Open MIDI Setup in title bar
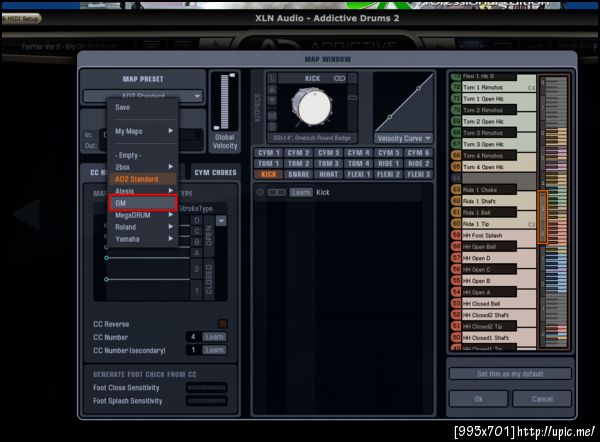This screenshot has height=442, width=600. coord(21,18)
